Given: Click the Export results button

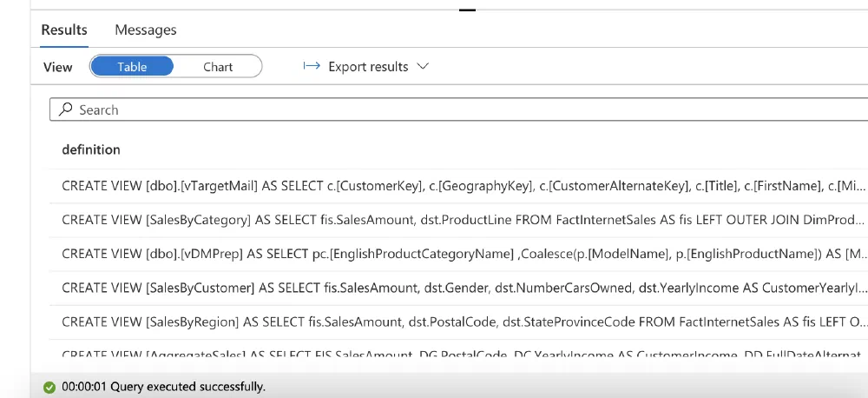Looking at the screenshot, I should [366, 67].
